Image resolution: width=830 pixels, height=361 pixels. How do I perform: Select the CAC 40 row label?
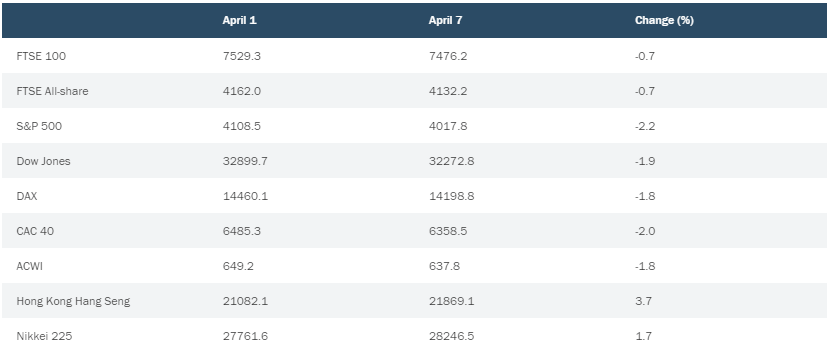[x=35, y=231]
